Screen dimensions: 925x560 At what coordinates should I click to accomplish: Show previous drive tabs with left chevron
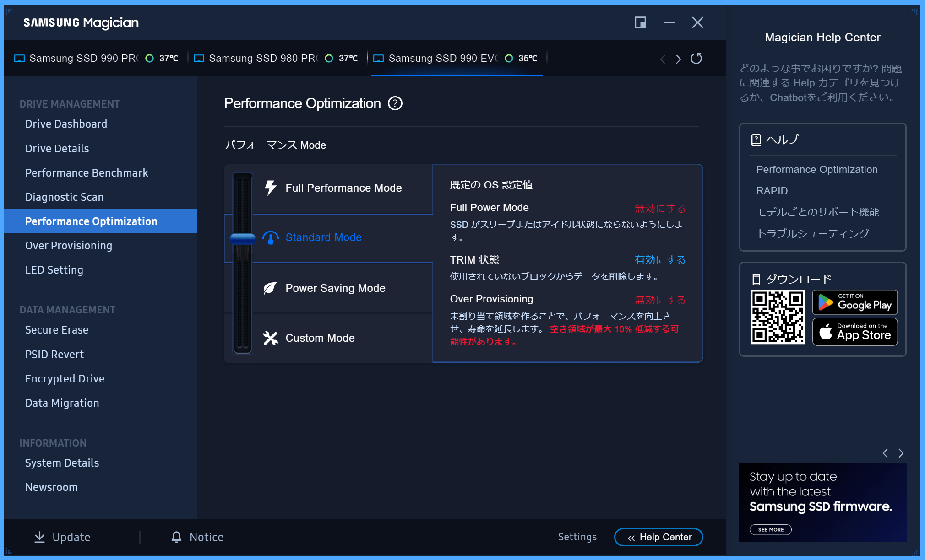pyautogui.click(x=663, y=59)
